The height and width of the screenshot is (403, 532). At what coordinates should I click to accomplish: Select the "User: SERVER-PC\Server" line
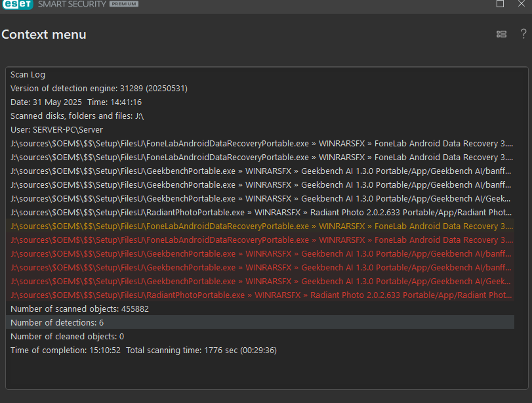click(260, 130)
